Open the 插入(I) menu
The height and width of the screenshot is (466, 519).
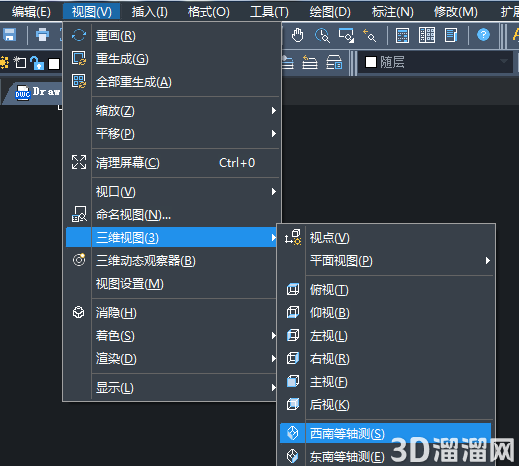point(149,12)
